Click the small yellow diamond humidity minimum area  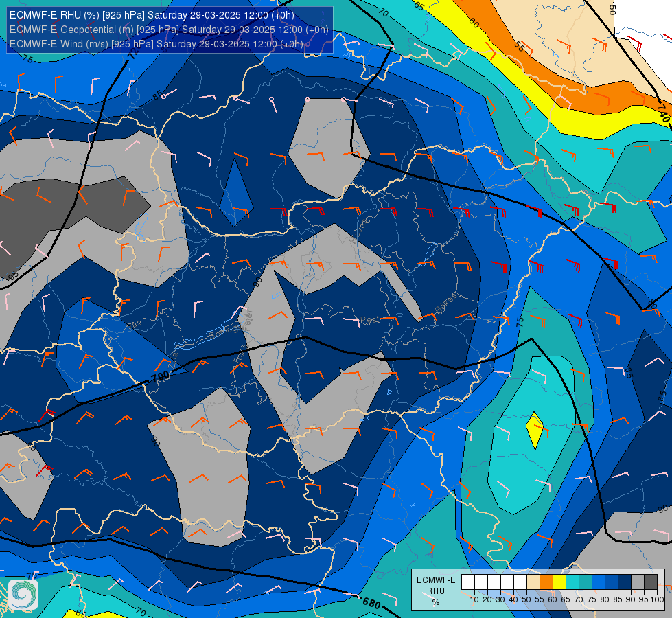point(535,431)
